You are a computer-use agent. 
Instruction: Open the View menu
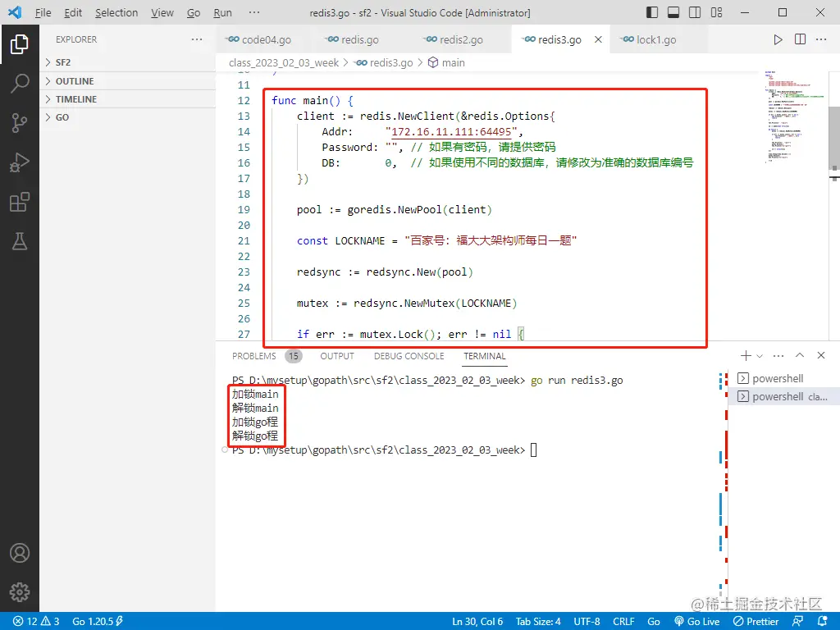pyautogui.click(x=162, y=12)
